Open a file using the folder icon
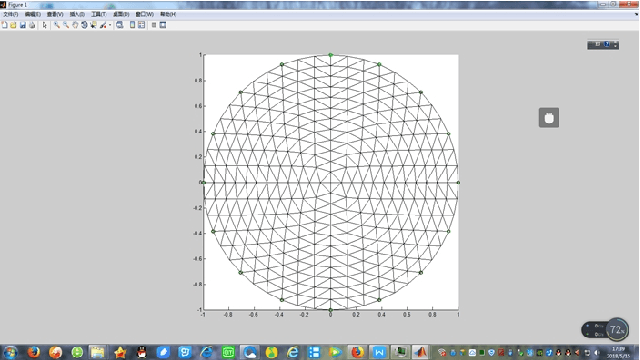This screenshot has height=360, width=640. coord(13,25)
